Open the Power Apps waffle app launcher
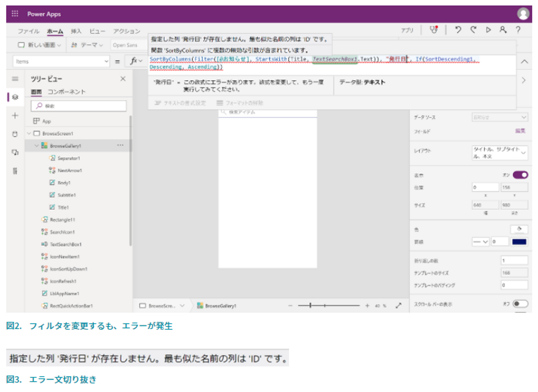This screenshot has width=538, height=392. click(15, 14)
